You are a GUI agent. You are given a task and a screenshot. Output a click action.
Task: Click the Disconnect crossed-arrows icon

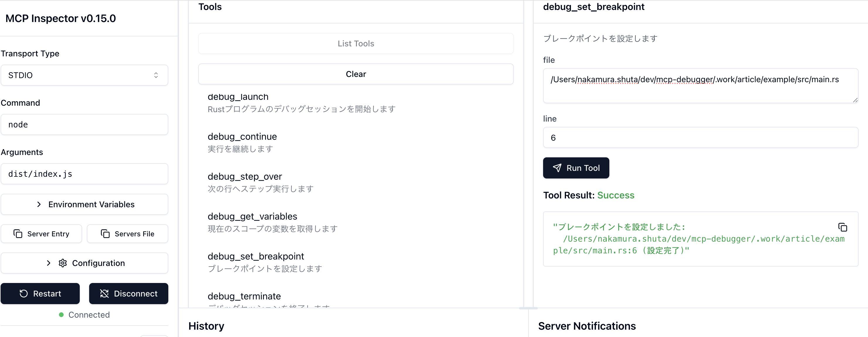104,294
